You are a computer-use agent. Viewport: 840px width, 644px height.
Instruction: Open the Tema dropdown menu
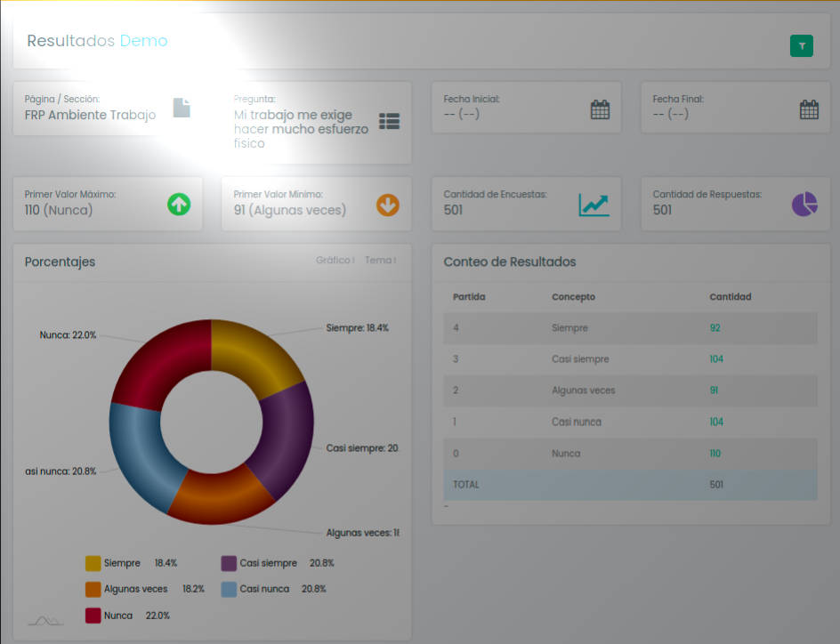[x=380, y=261]
